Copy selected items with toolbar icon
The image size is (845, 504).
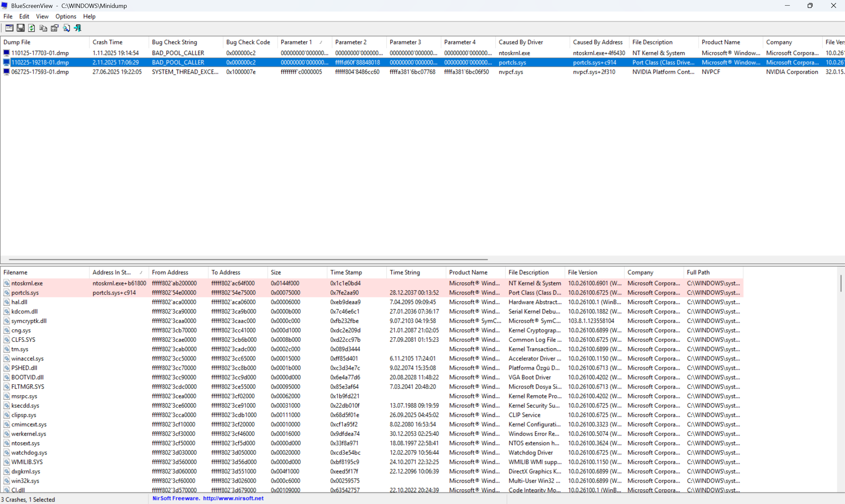[43, 28]
